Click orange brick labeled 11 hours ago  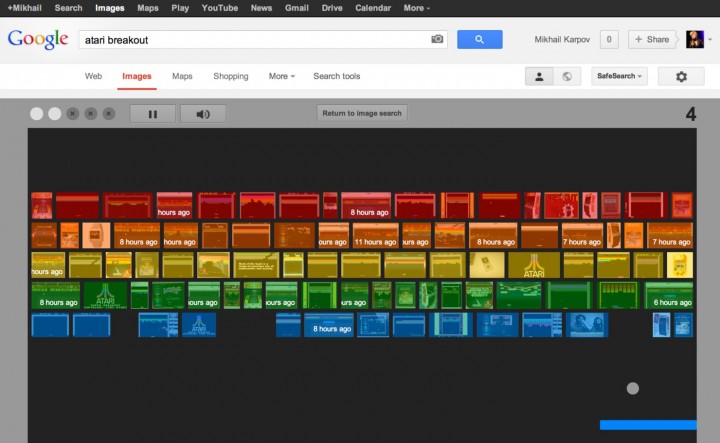coord(375,236)
